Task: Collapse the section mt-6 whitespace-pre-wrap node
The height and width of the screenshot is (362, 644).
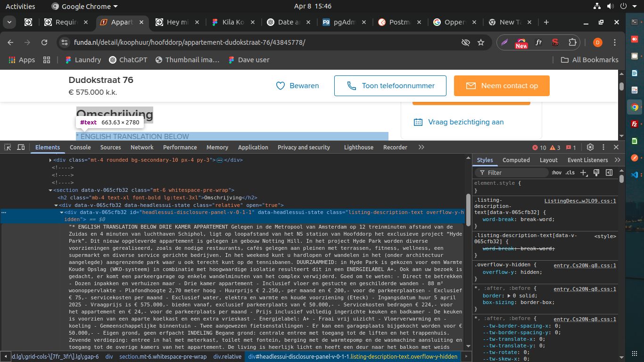Action: pos(50,190)
